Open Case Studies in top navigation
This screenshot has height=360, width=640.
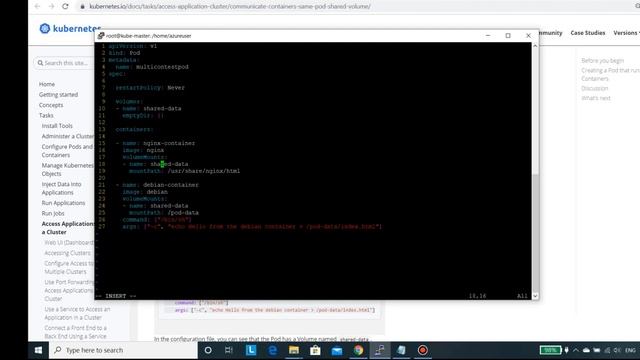tap(588, 33)
